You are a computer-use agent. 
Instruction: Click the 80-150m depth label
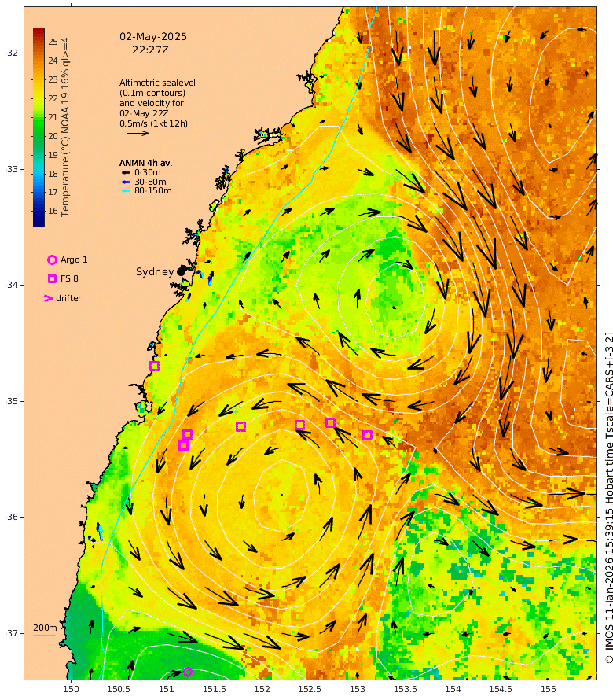(153, 190)
